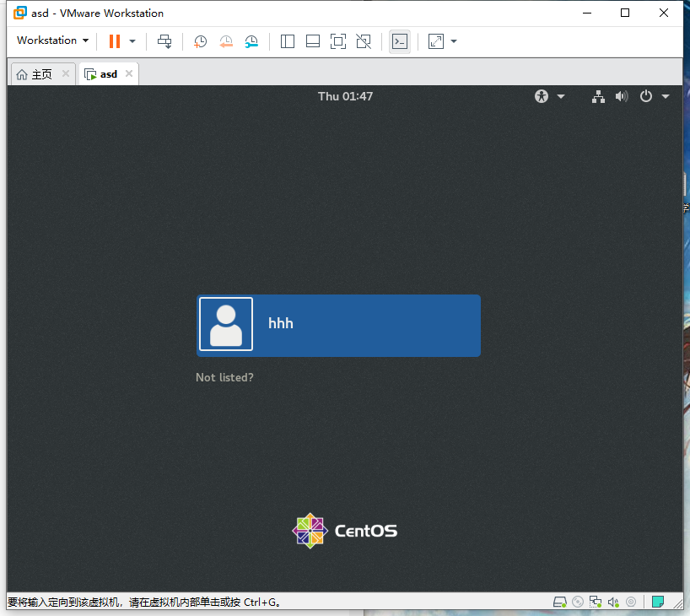Toggle the thumbnail bar view
Screen dimensions: 690x616
pyautogui.click(x=313, y=41)
